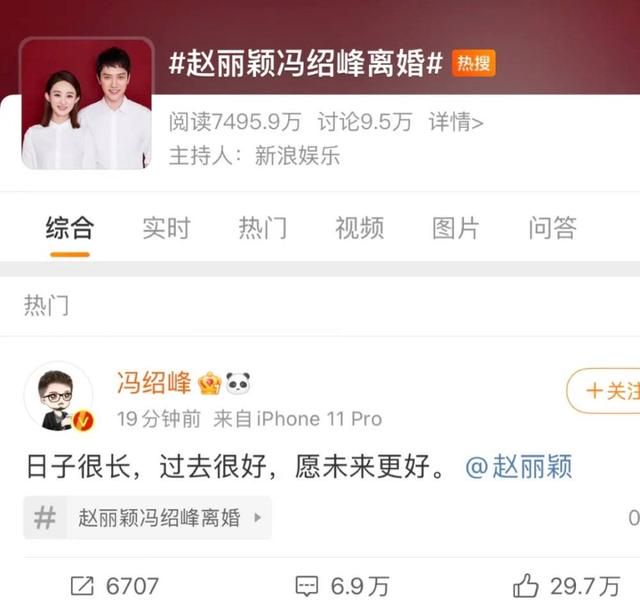Open the 冯绍峰 username profile link

coord(154,383)
